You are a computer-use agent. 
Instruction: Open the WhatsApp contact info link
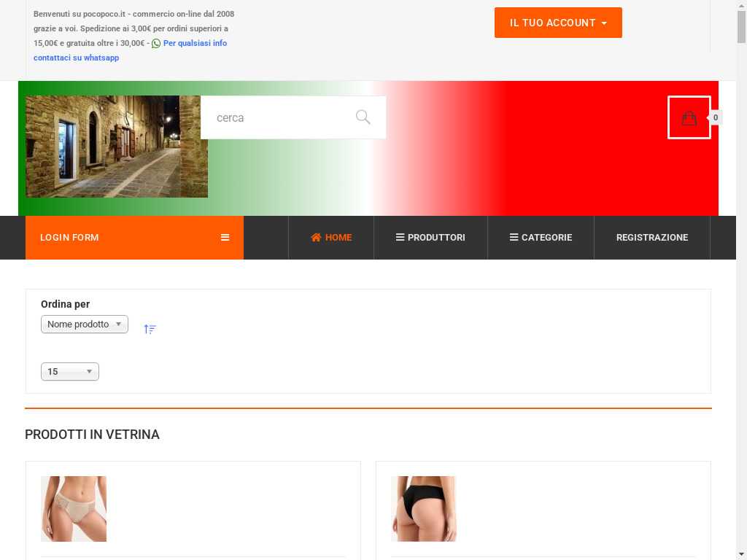pyautogui.click(x=130, y=50)
